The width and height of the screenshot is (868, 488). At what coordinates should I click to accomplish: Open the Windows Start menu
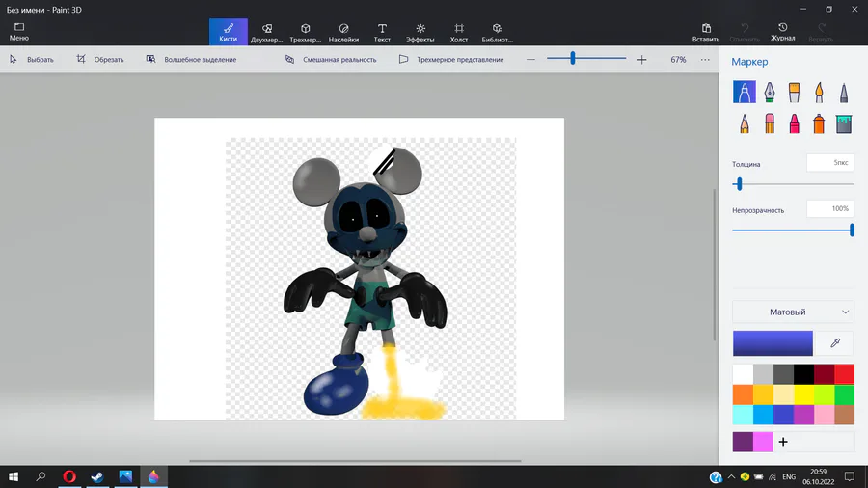coord(14,476)
